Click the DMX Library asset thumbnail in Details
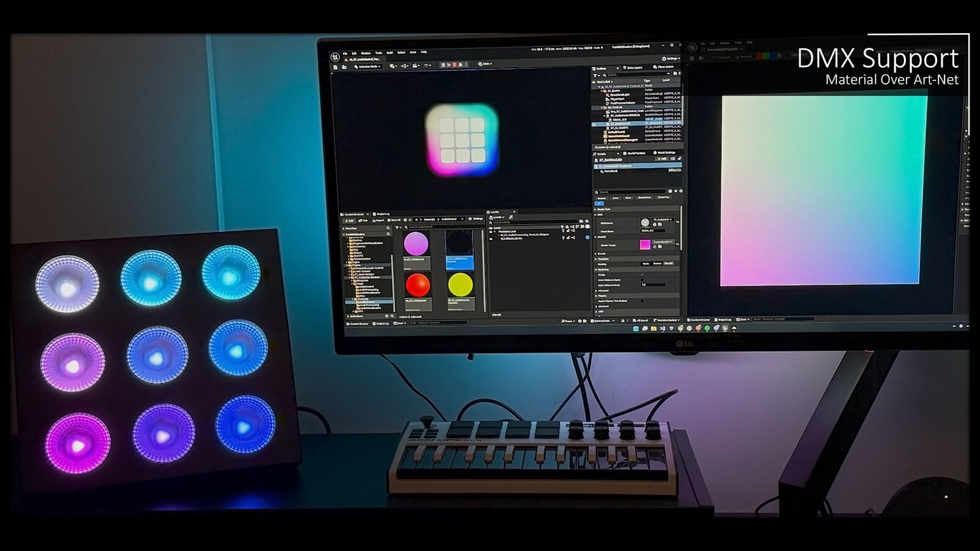Image resolution: width=980 pixels, height=551 pixels. tap(645, 222)
